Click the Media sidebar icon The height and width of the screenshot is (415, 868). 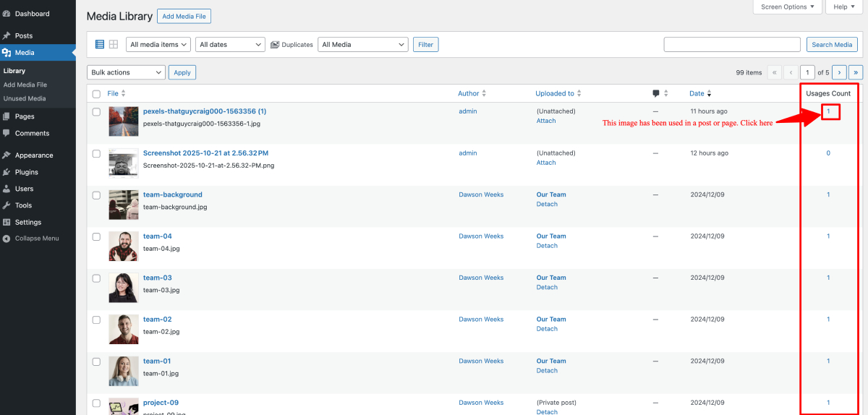7,53
